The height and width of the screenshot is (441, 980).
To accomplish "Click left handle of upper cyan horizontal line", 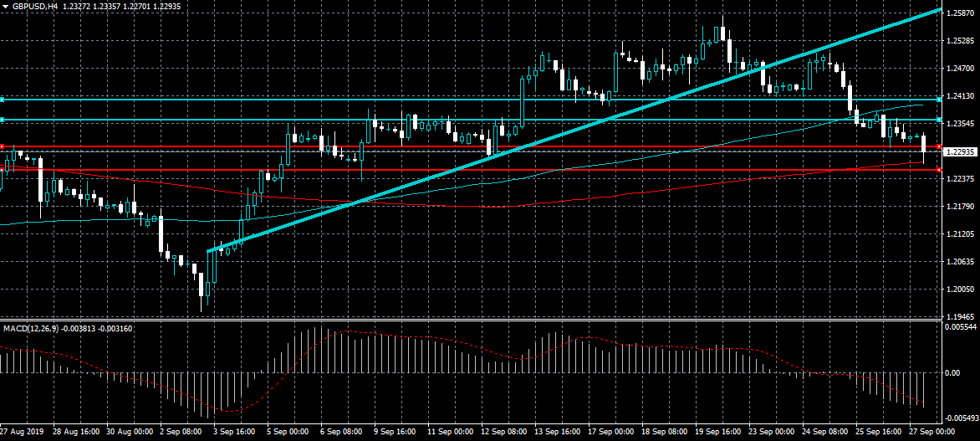I will tap(2, 100).
